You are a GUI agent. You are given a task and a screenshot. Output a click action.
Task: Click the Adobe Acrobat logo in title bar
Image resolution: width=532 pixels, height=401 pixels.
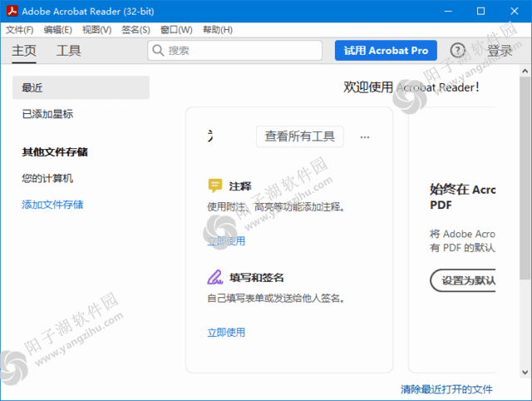(x=12, y=11)
